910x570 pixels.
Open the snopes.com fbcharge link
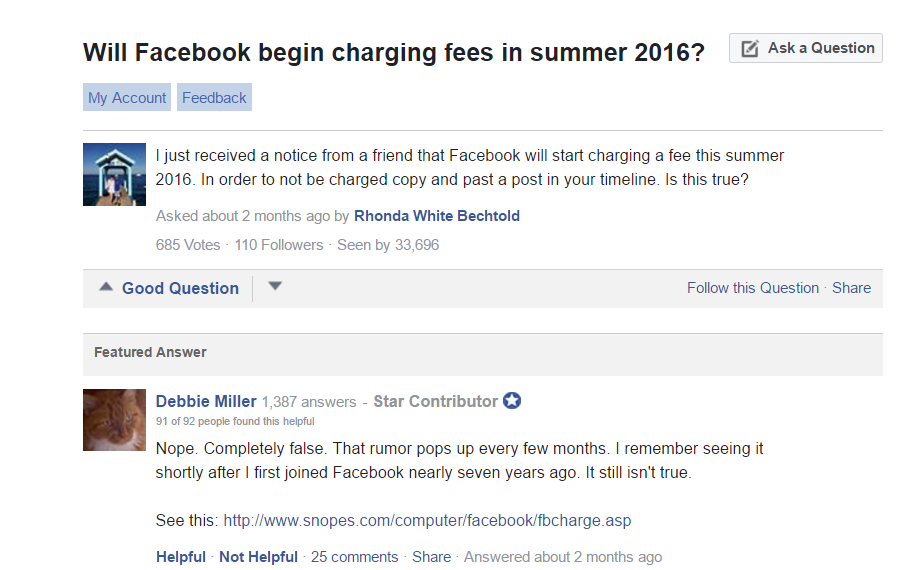(427, 520)
